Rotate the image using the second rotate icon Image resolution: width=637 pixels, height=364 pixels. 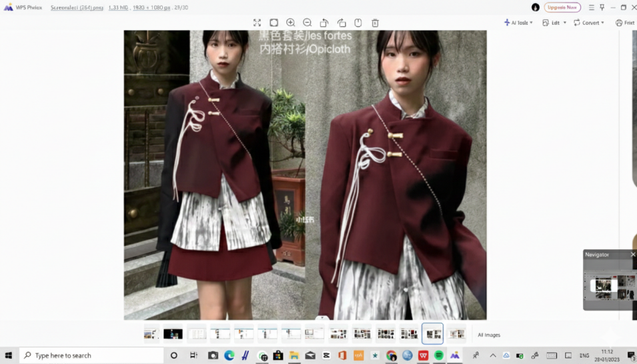342,23
